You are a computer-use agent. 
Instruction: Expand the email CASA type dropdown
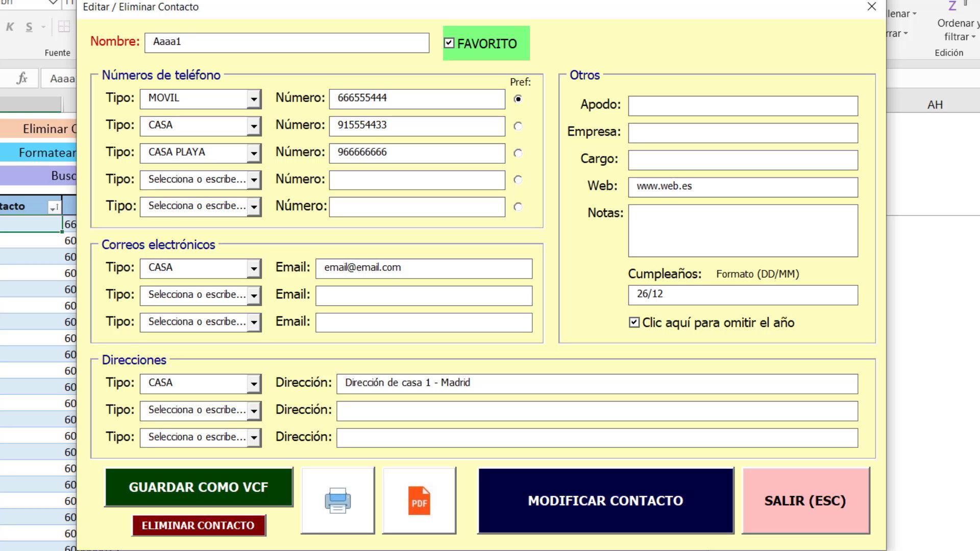click(254, 268)
